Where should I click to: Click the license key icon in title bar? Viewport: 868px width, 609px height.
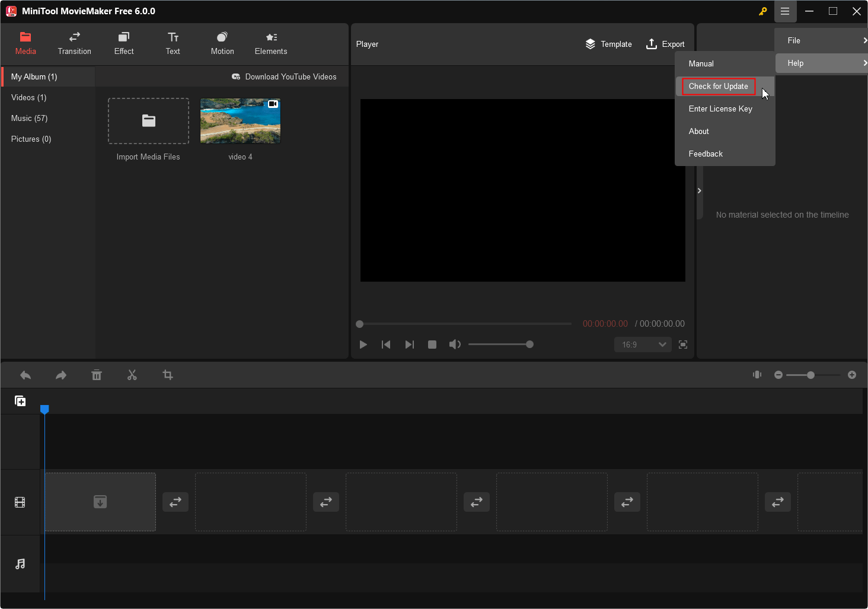(762, 11)
